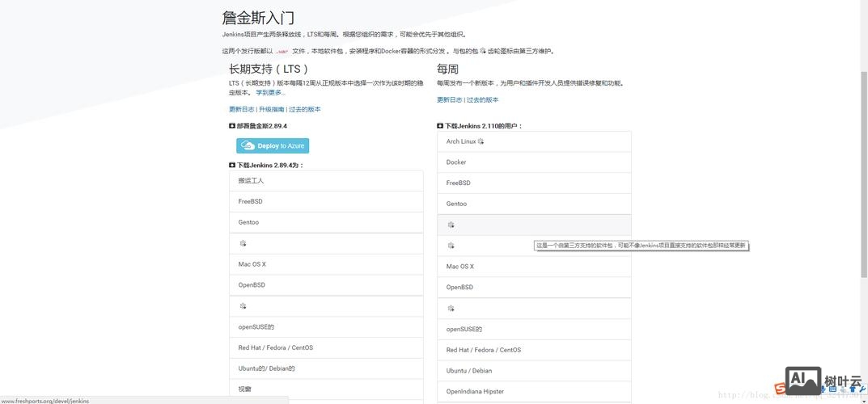Open 过去的版本 link under LTS
Viewport: 868px width, 404px height.
point(304,109)
